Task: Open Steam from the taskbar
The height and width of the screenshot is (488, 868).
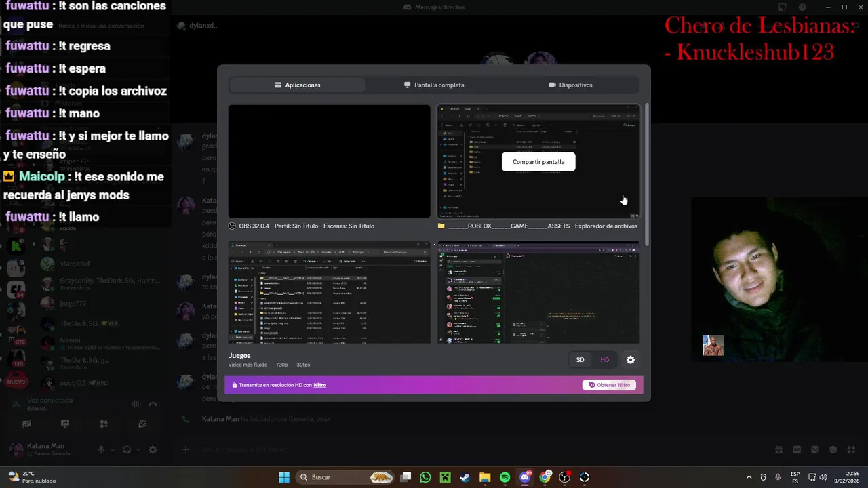Action: pyautogui.click(x=465, y=477)
